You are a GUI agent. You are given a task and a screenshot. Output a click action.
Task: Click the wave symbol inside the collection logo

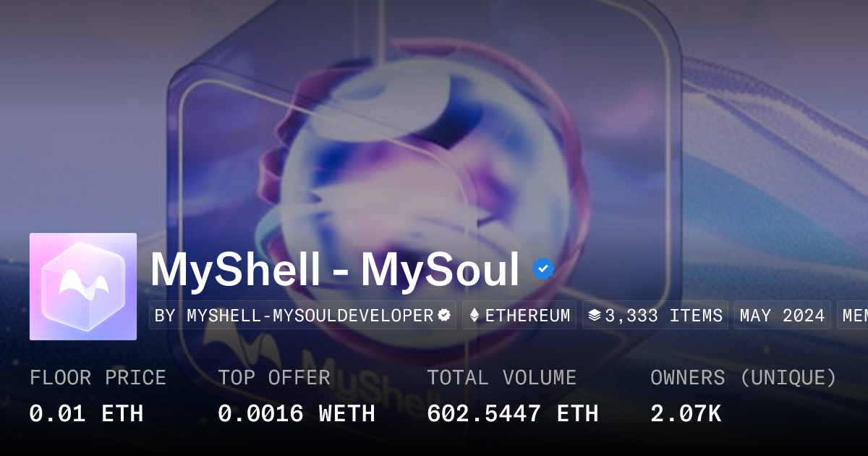click(84, 284)
